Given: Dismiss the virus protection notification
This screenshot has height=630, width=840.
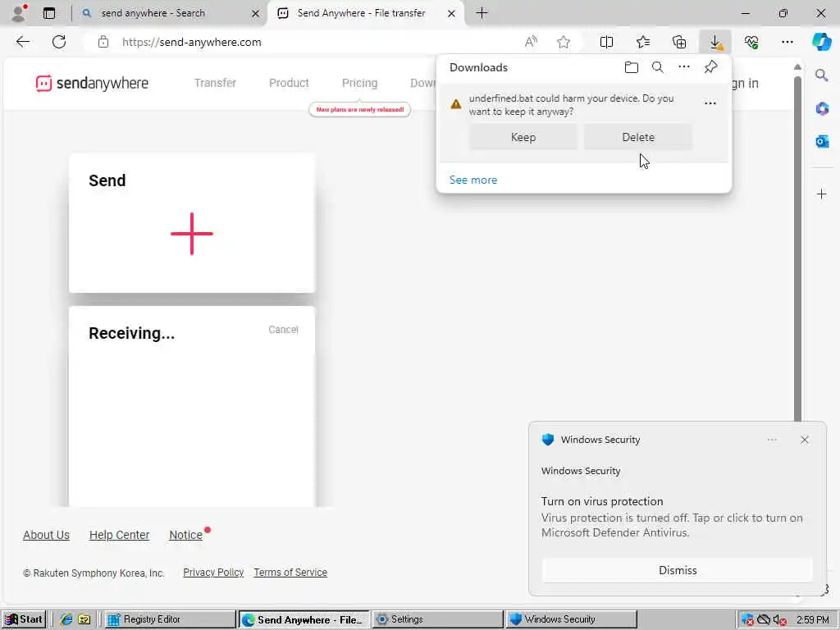Looking at the screenshot, I should tap(678, 570).
